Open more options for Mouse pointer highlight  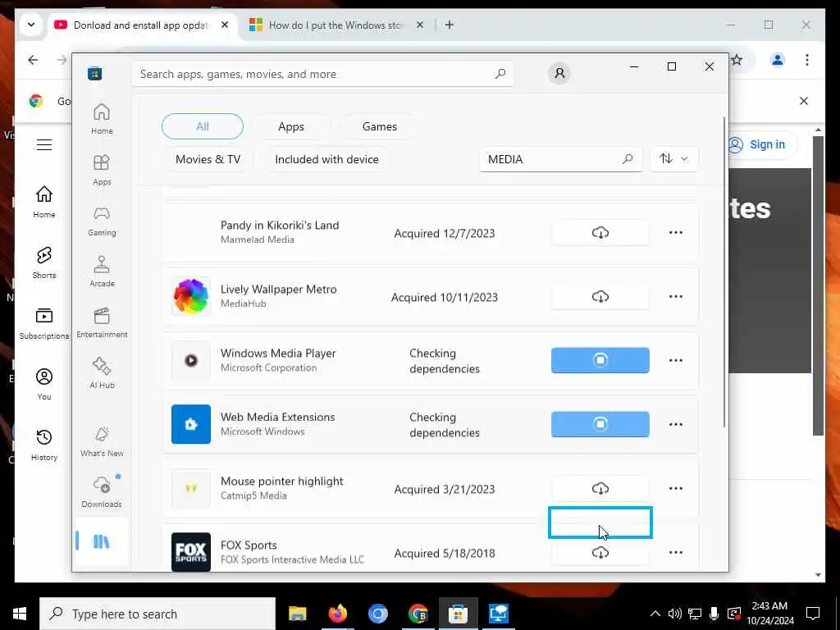tap(676, 488)
